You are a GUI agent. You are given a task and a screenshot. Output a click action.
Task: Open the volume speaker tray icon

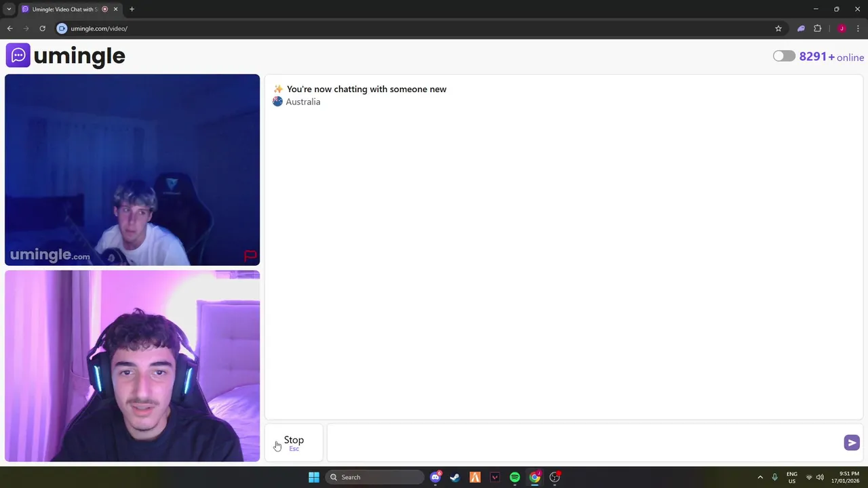click(820, 477)
